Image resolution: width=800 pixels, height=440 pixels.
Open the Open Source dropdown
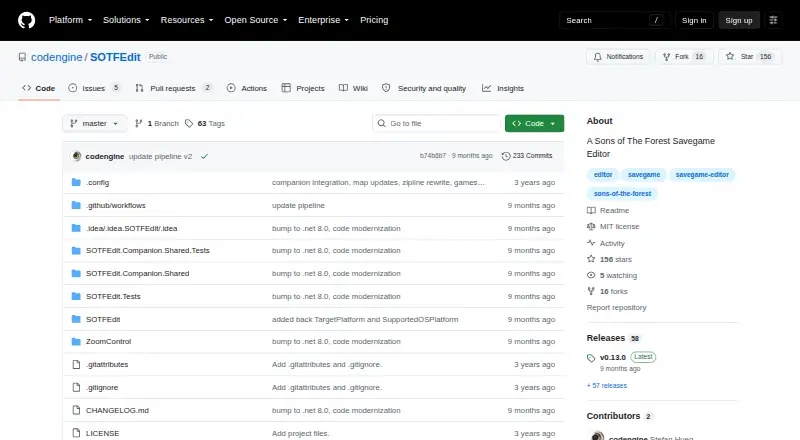click(256, 20)
